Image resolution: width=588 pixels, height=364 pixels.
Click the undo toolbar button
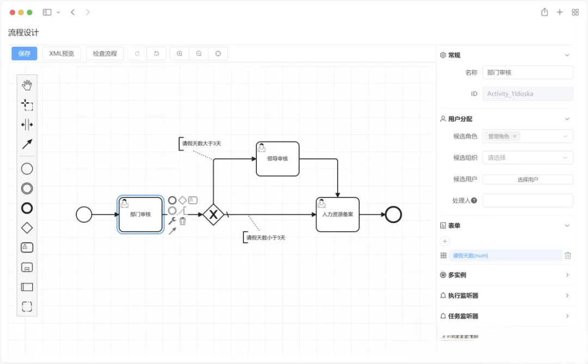(x=156, y=54)
